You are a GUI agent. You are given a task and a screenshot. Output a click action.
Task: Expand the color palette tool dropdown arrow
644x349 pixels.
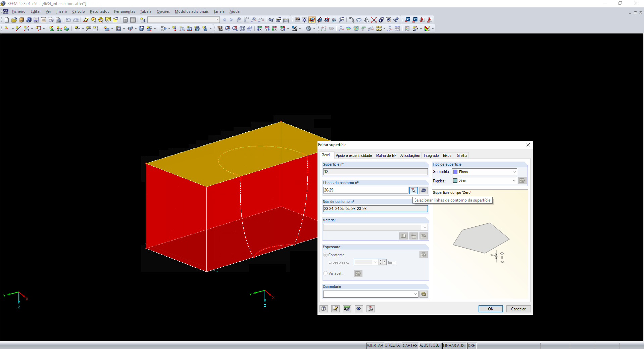[433, 29]
